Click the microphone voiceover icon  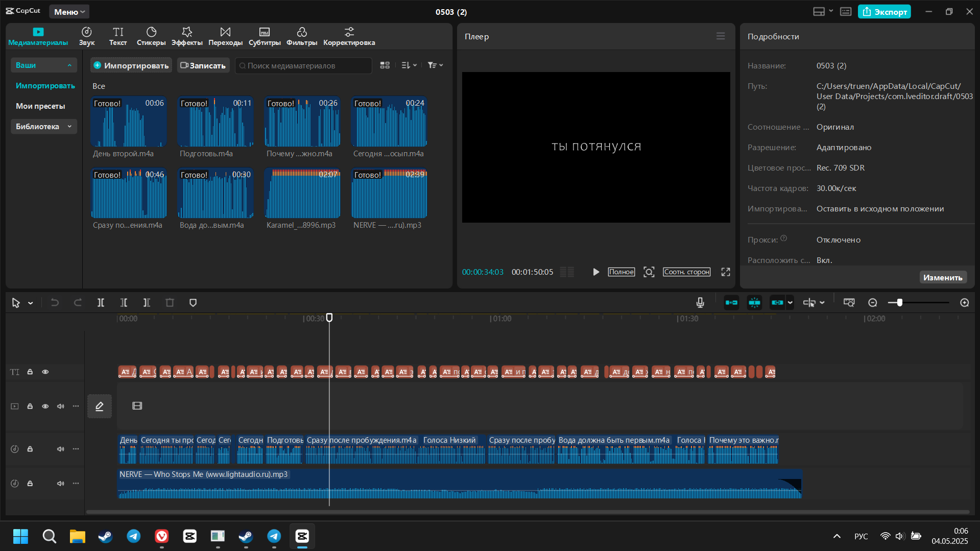click(x=700, y=303)
